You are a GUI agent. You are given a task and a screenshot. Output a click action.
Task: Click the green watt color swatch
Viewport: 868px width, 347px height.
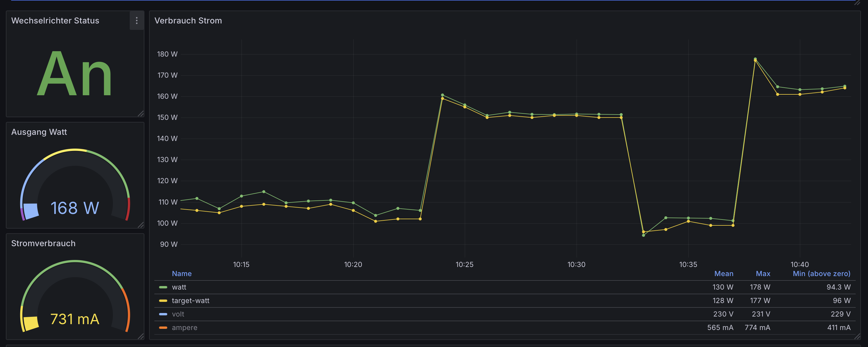point(163,287)
